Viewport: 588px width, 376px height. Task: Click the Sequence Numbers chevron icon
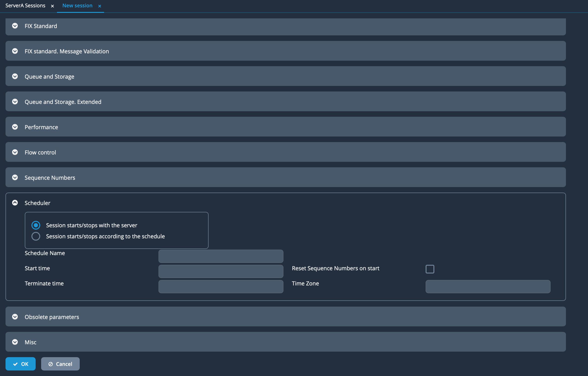pyautogui.click(x=15, y=178)
